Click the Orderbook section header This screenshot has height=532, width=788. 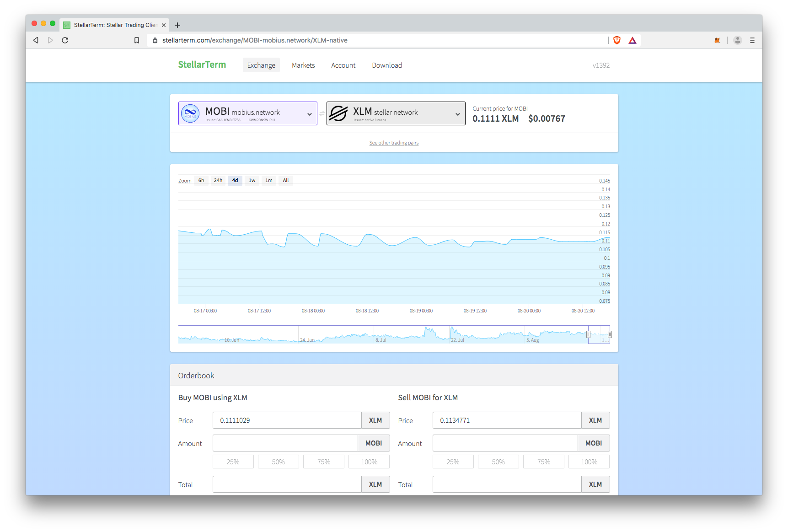(x=394, y=376)
